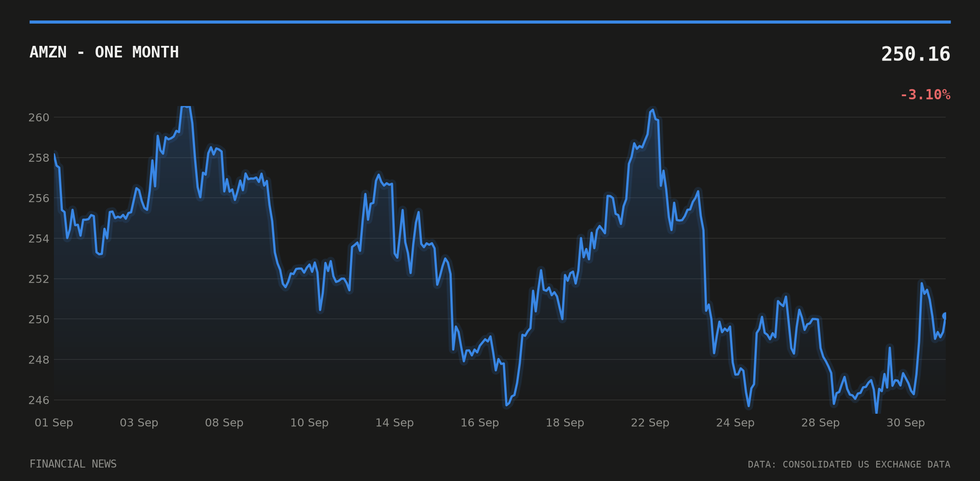980x481 pixels.
Task: Select the 250.16 price value
Action: coord(916,54)
